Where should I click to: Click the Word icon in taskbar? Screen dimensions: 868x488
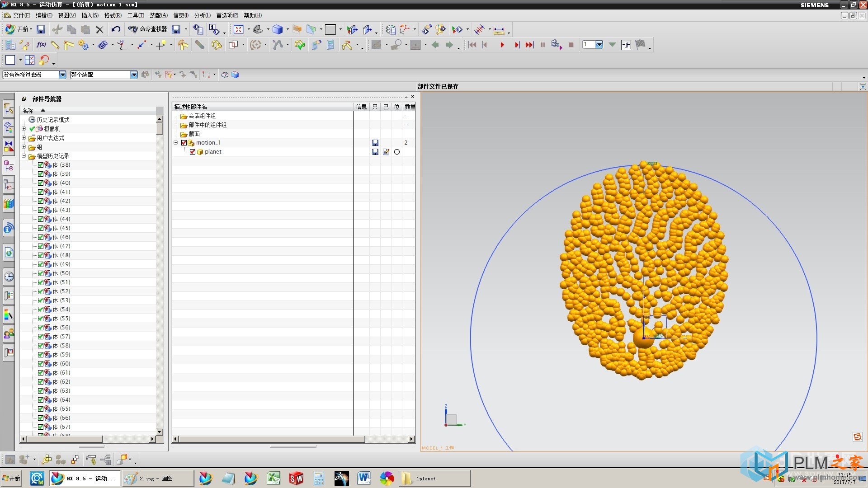point(364,478)
